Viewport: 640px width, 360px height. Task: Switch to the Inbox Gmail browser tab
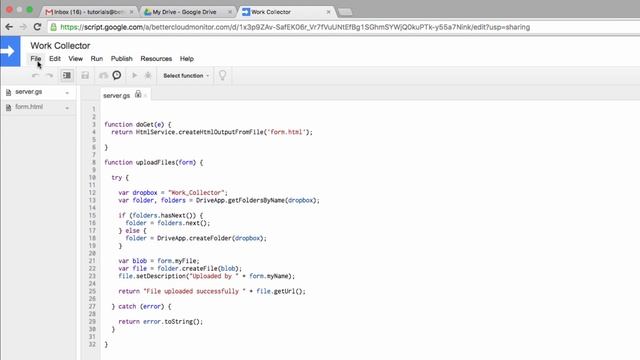[x=89, y=12]
